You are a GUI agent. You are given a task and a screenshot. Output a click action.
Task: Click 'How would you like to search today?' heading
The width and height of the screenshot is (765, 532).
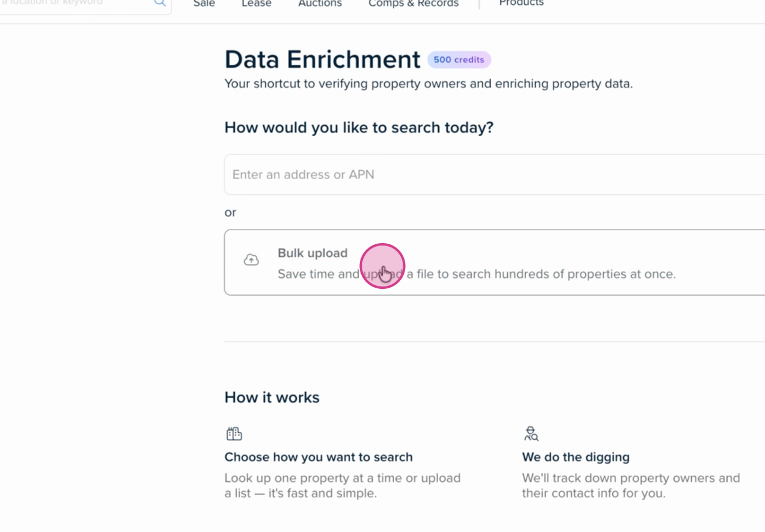point(359,128)
